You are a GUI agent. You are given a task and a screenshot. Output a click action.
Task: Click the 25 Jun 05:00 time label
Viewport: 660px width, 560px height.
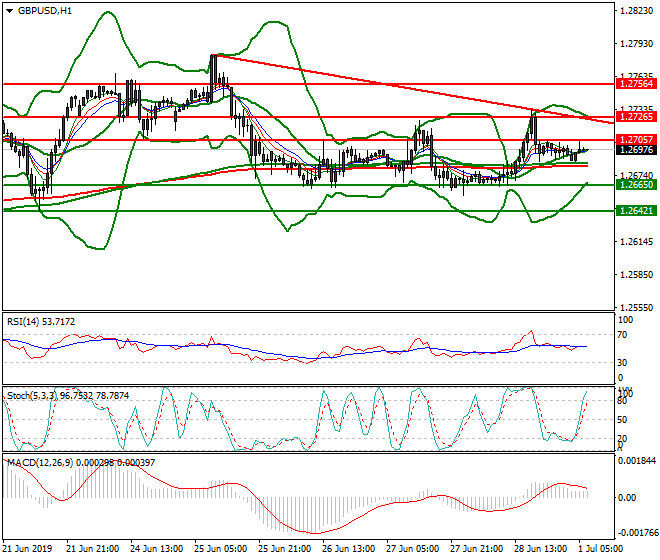pyautogui.click(x=220, y=549)
